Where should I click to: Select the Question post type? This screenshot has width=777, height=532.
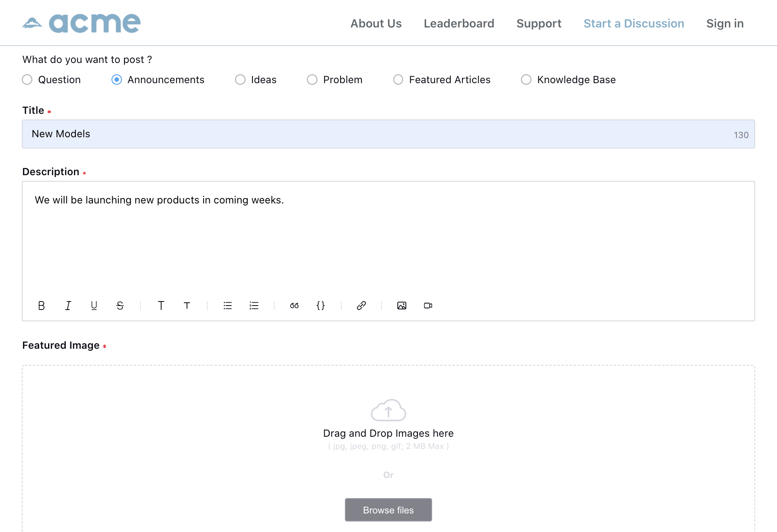coord(28,80)
